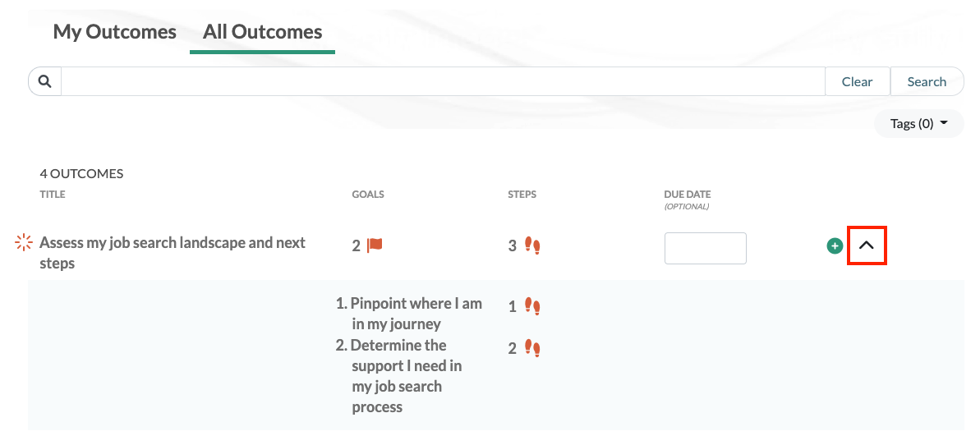The height and width of the screenshot is (445, 980).
Task: Focus the outcomes search text field
Action: coord(442,81)
